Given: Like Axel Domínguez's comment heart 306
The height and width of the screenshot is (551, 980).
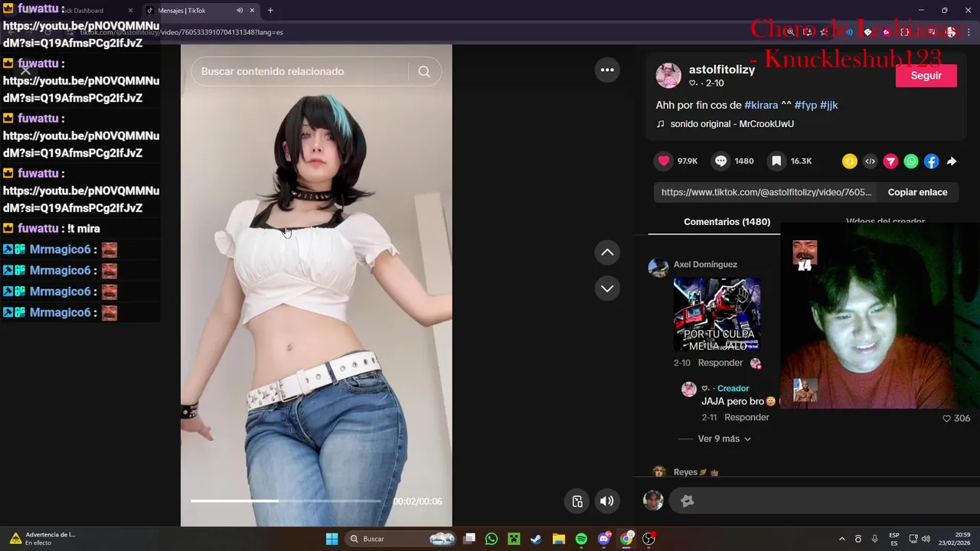Looking at the screenshot, I should coord(946,419).
